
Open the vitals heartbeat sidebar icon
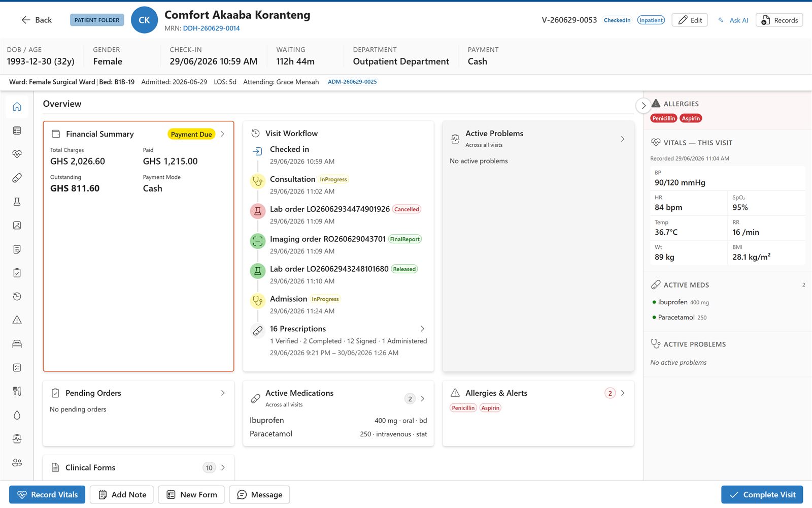(17, 154)
